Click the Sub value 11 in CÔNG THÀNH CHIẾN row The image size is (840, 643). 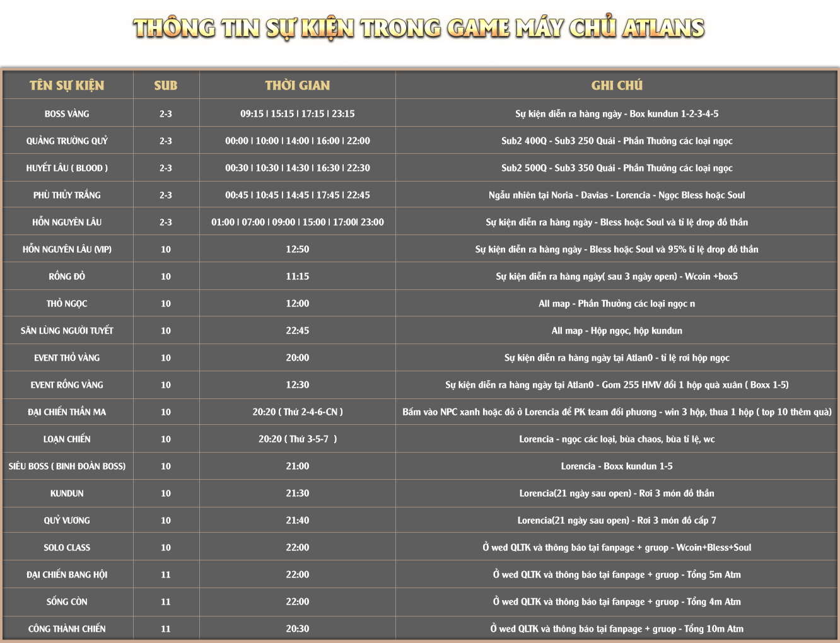(x=166, y=629)
